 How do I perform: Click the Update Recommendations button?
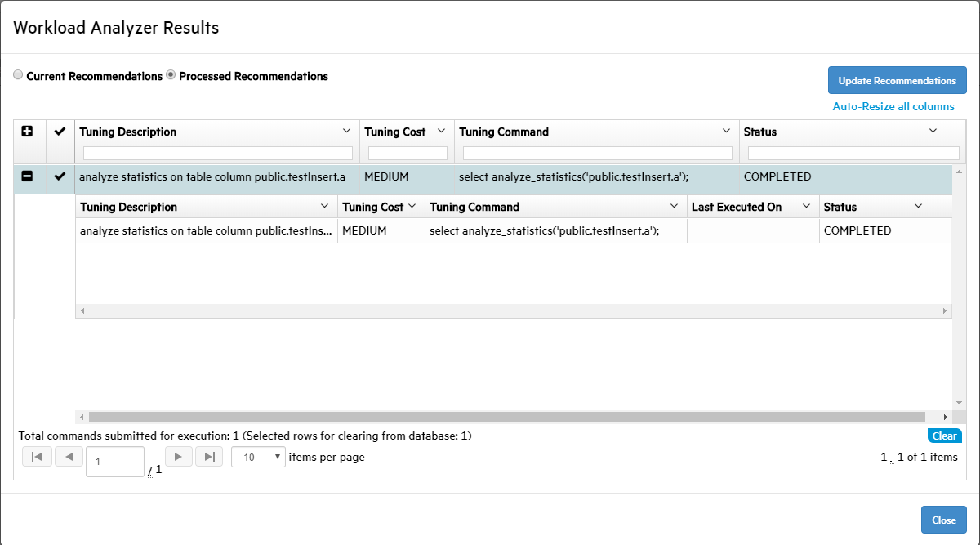point(897,81)
